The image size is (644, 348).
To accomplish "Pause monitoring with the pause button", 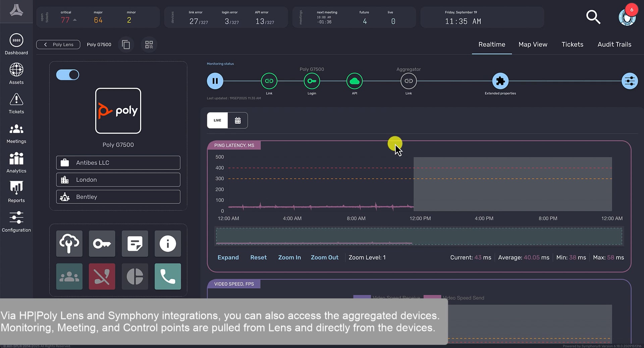I will pyautogui.click(x=215, y=81).
